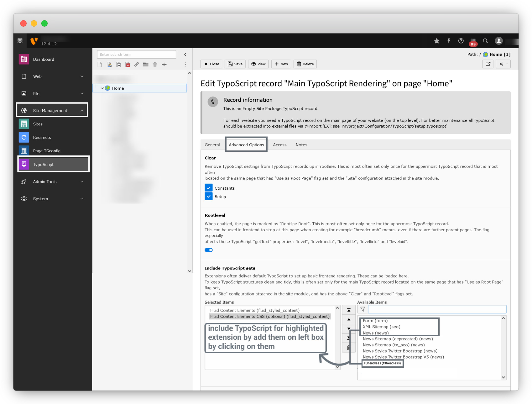Switch to the General tab

coord(212,145)
